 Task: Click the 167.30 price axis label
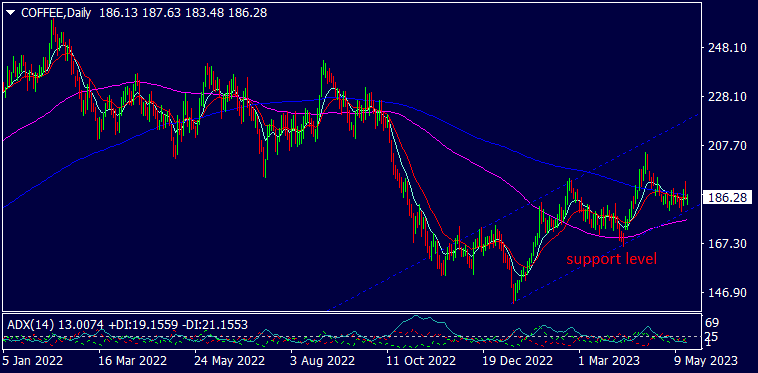(728, 244)
